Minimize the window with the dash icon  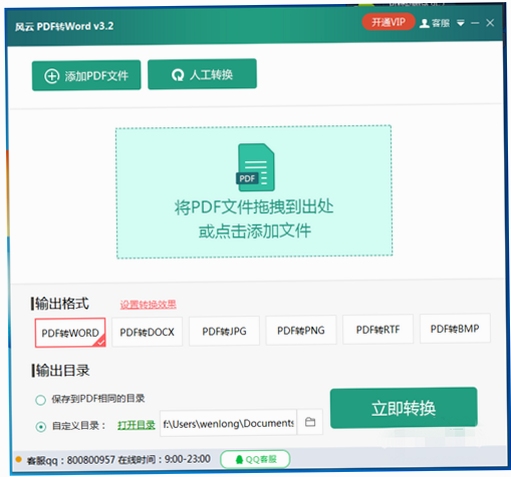pyautogui.click(x=475, y=23)
